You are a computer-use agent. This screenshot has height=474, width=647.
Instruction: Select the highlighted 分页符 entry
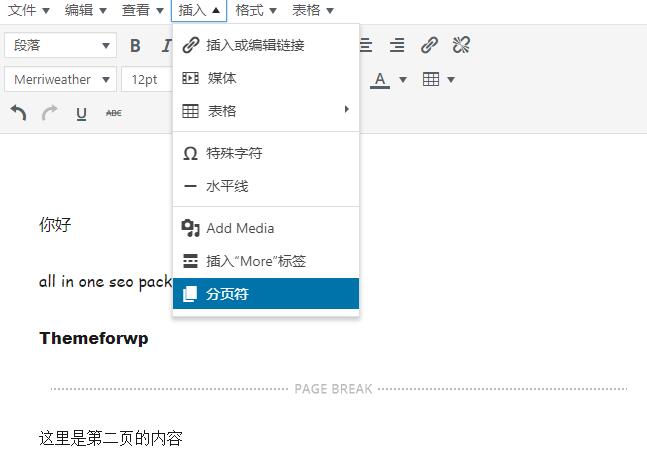[266, 294]
